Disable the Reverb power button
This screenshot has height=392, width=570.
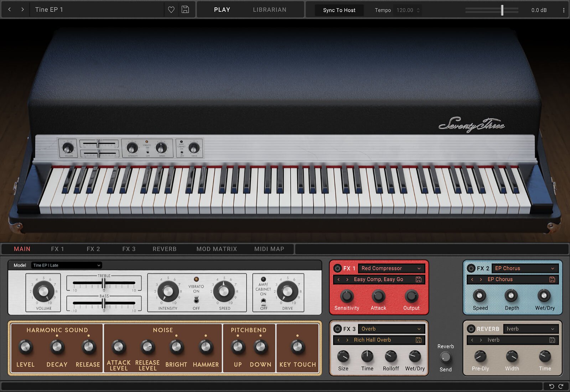[471, 329]
